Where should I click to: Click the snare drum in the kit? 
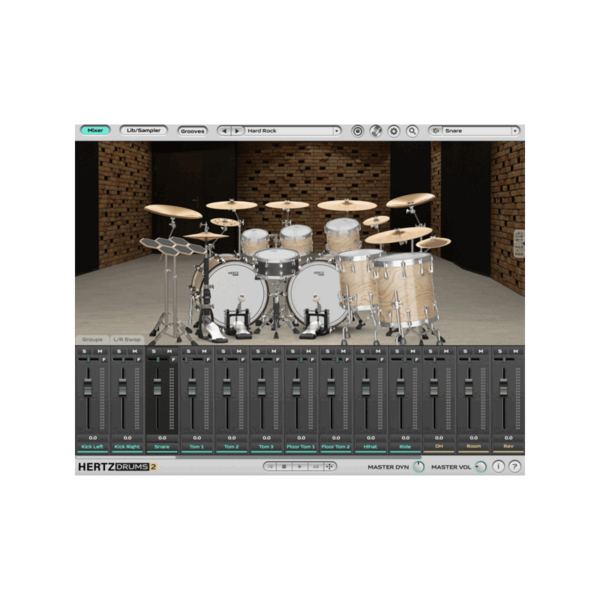[x=276, y=262]
